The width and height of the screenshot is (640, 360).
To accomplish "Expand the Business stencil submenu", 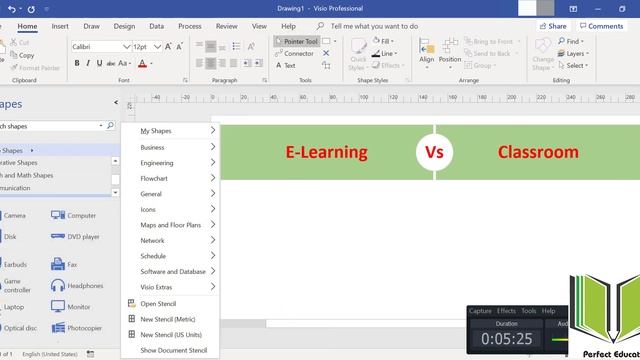I will point(171,147).
